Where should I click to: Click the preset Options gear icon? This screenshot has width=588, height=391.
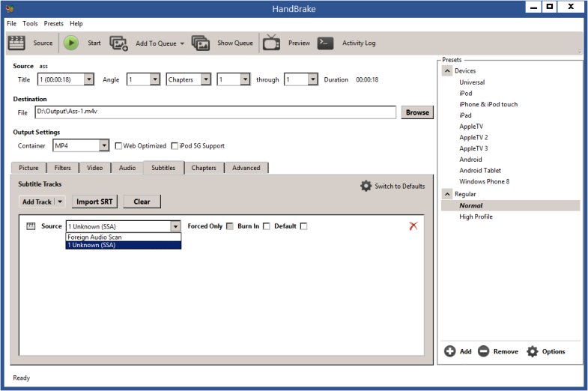click(x=532, y=351)
